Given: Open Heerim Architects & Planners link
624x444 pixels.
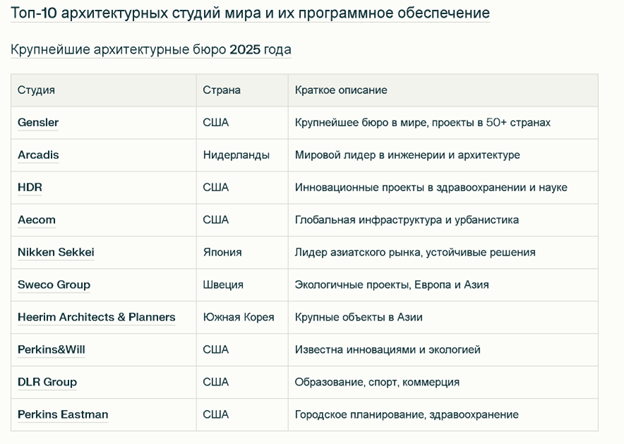Looking at the screenshot, I should [97, 317].
